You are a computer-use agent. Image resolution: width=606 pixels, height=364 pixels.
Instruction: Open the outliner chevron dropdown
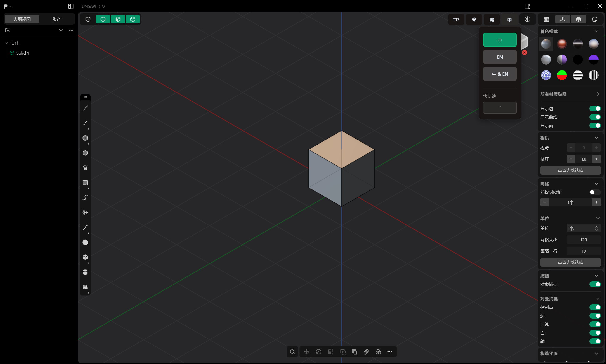(x=61, y=30)
